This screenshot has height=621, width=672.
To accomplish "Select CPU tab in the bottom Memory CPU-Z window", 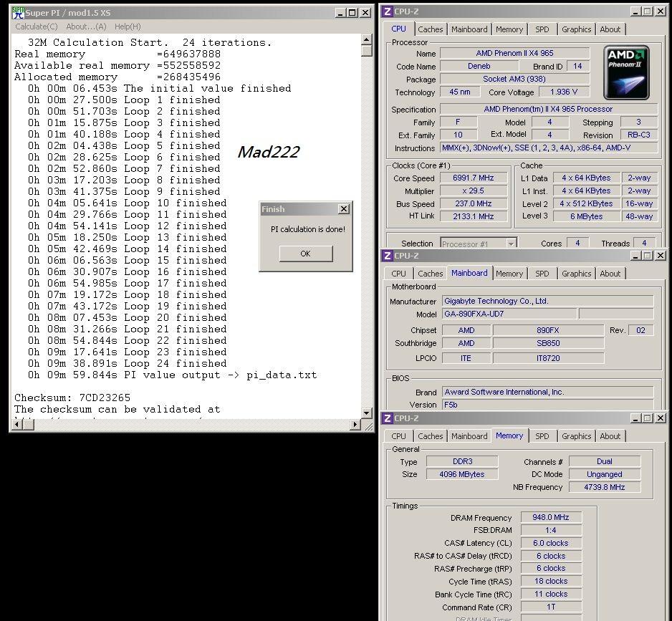I will click(398, 436).
